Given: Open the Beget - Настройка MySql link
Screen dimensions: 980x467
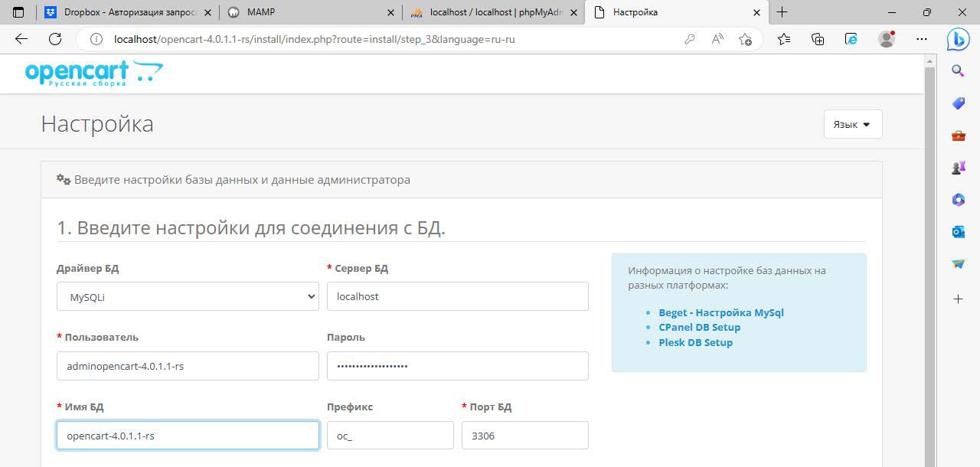Looking at the screenshot, I should 720,312.
